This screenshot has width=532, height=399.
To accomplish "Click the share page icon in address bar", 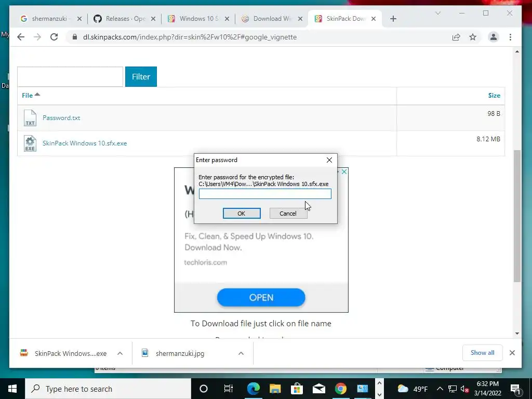I will click(x=456, y=37).
